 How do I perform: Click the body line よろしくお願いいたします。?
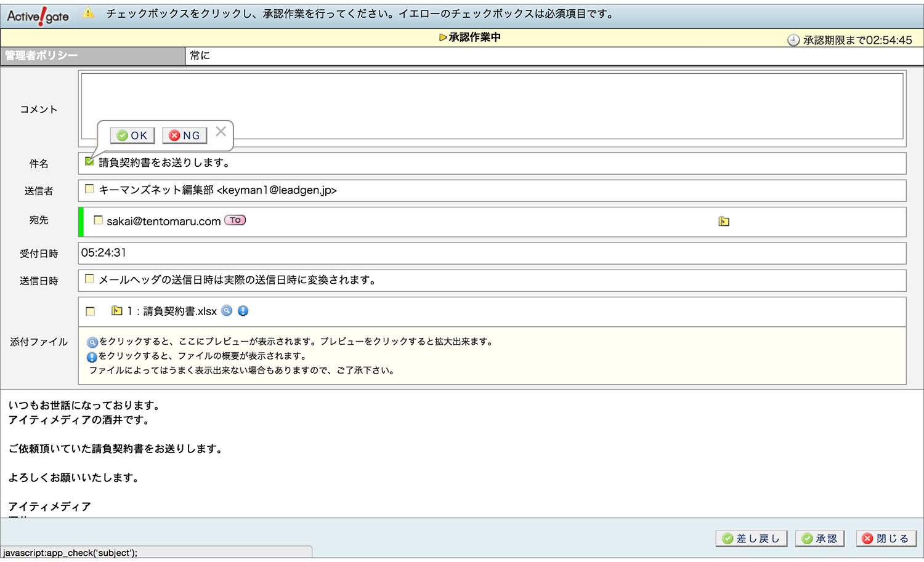click(73, 478)
